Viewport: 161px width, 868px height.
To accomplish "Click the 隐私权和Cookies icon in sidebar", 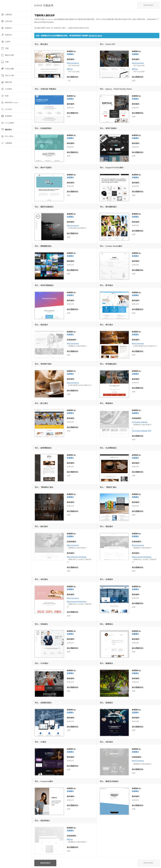I will coord(2,102).
